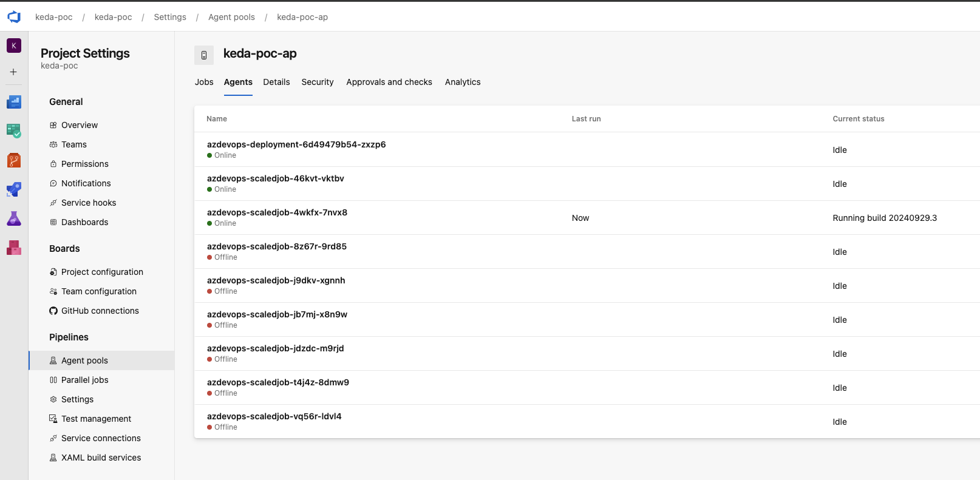Select the Agents tab
Image resolution: width=980 pixels, height=480 pixels.
(x=238, y=82)
